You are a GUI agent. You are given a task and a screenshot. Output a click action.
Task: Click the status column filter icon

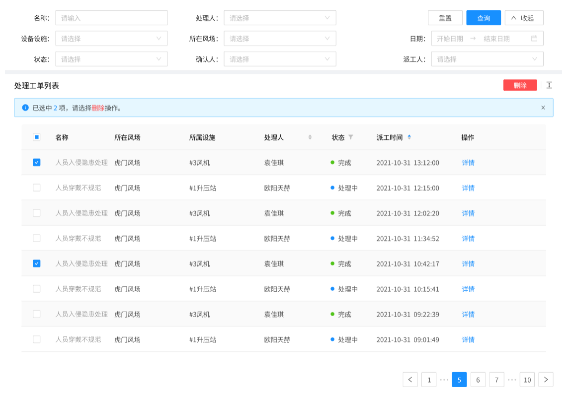(350, 137)
